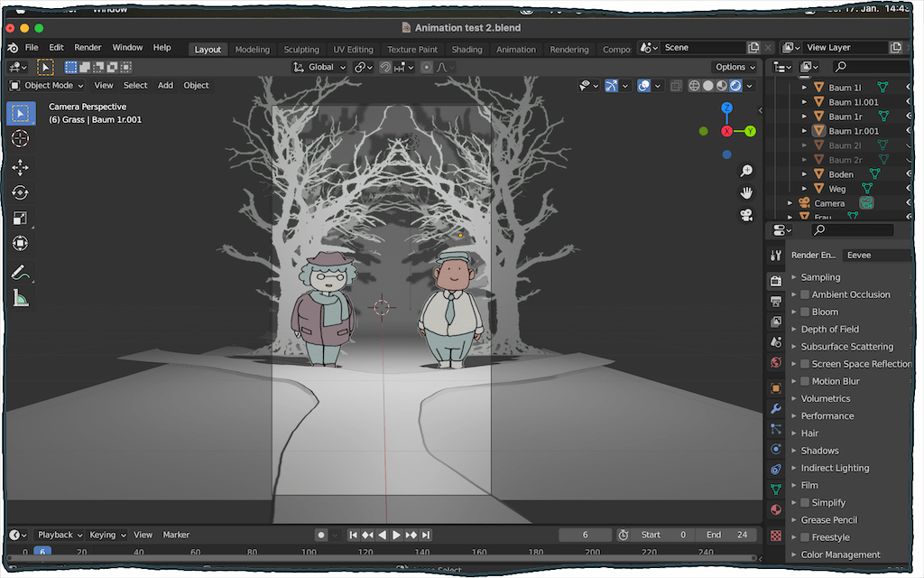Jump to the animation end frame

tap(426, 535)
